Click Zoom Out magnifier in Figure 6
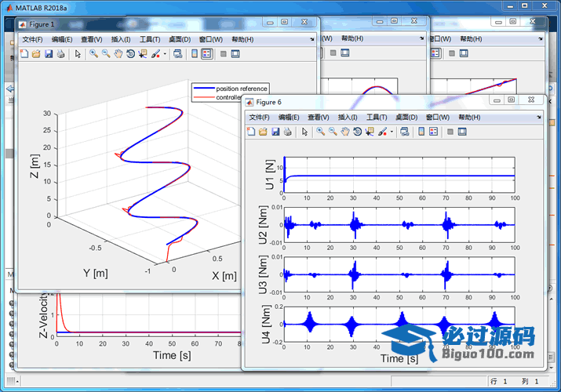 point(332,132)
